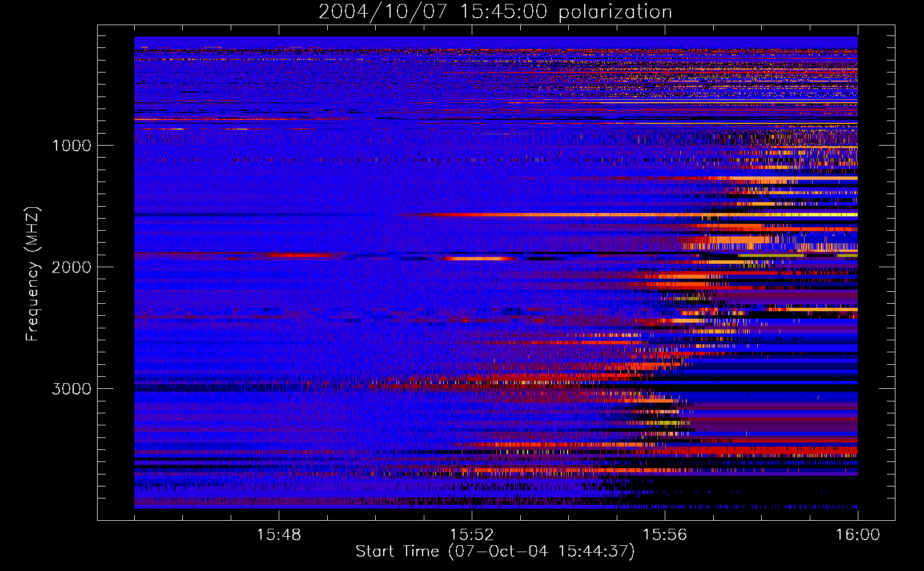Image resolution: width=924 pixels, height=571 pixels.
Task: Click the '1000' frequency tick label
Action: click(71, 146)
